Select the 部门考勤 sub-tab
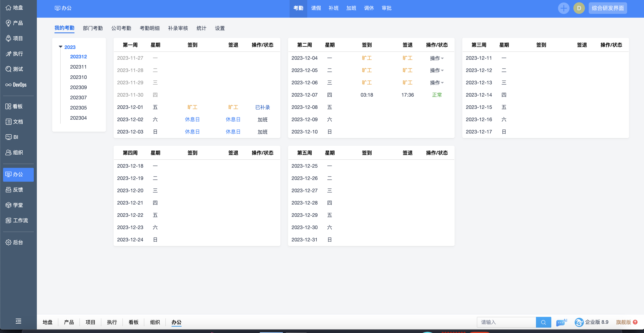Image resolution: width=644 pixels, height=333 pixels. tap(93, 28)
